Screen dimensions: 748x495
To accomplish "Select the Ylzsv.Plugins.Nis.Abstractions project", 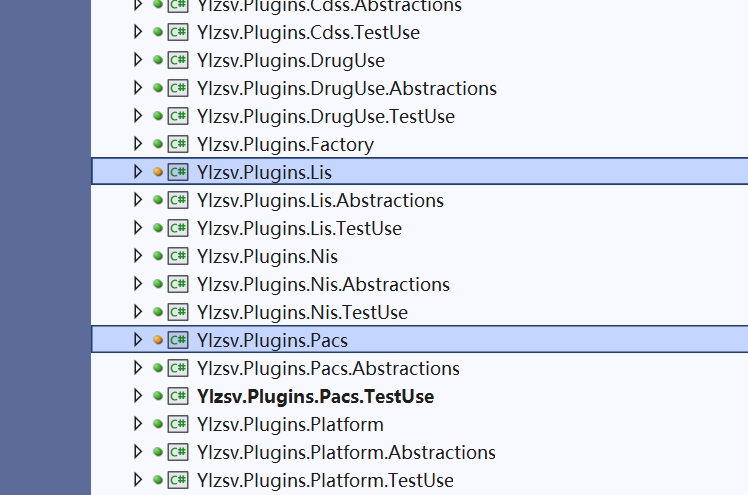I will point(323,284).
